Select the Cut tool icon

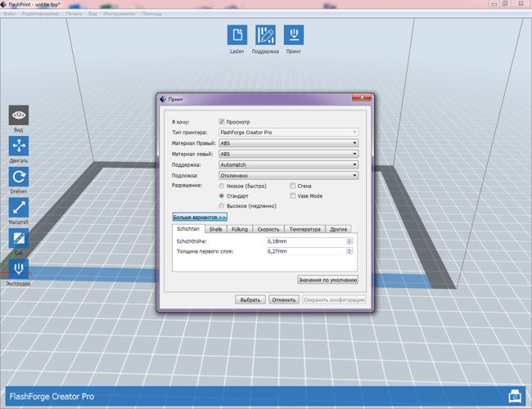click(x=19, y=238)
